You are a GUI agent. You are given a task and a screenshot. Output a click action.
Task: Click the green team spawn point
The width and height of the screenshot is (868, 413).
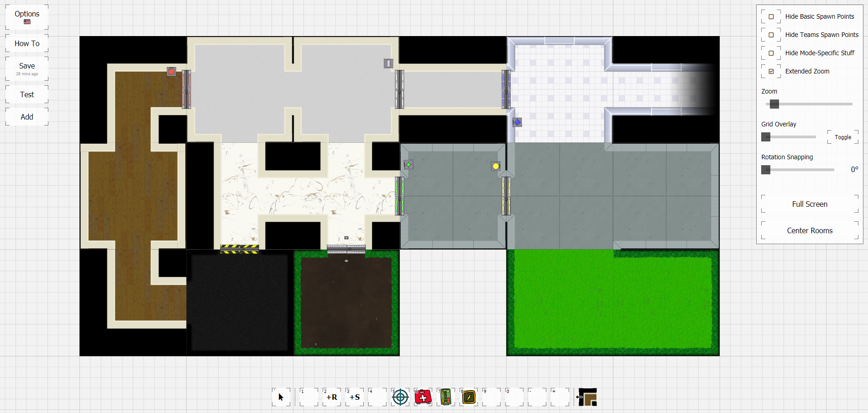(408, 165)
